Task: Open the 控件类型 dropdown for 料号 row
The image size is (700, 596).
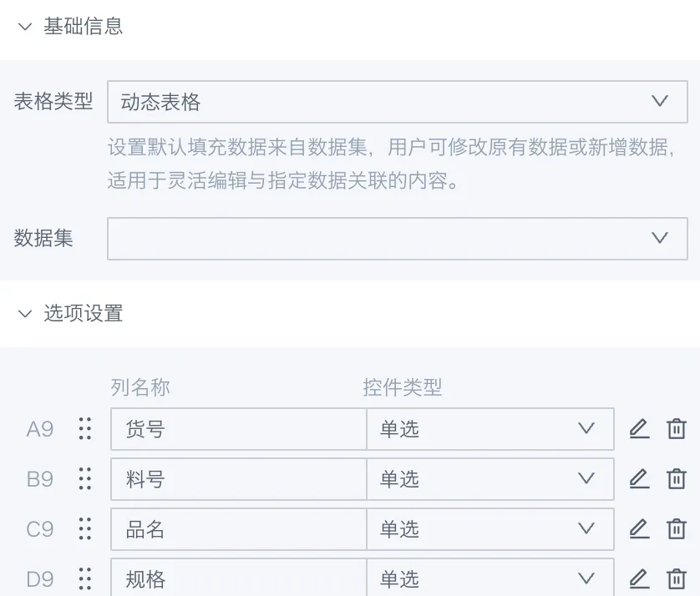Action: pos(489,479)
